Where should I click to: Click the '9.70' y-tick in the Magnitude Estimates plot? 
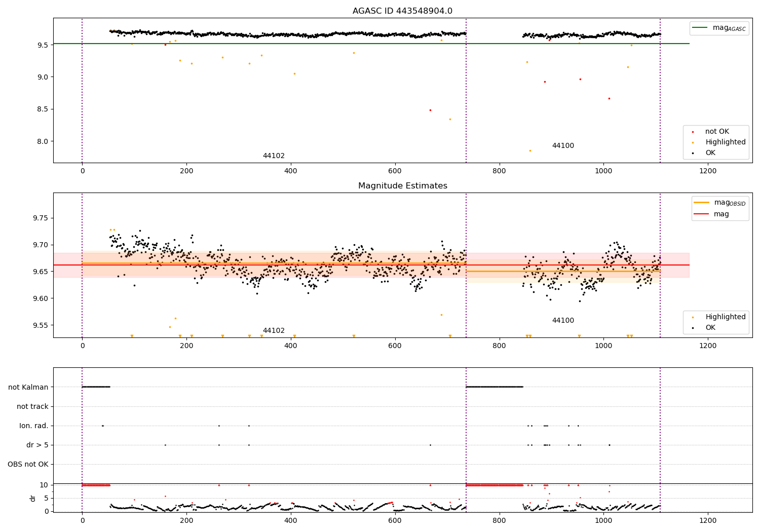pos(40,245)
